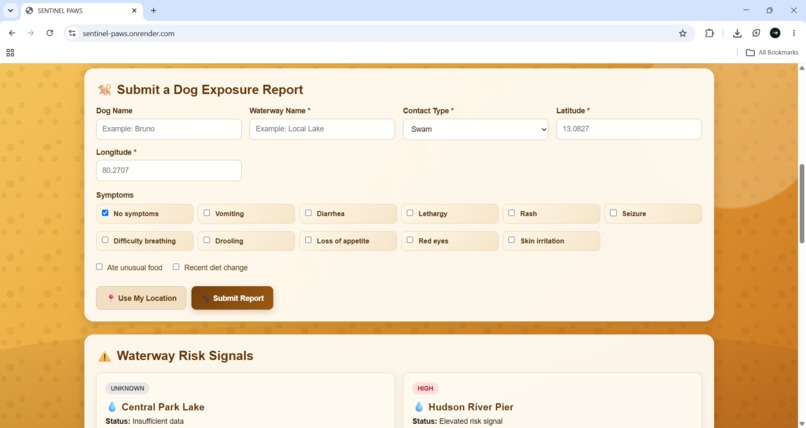Tick the Ate unusual food checkbox
This screenshot has height=428, width=806.
(x=99, y=267)
